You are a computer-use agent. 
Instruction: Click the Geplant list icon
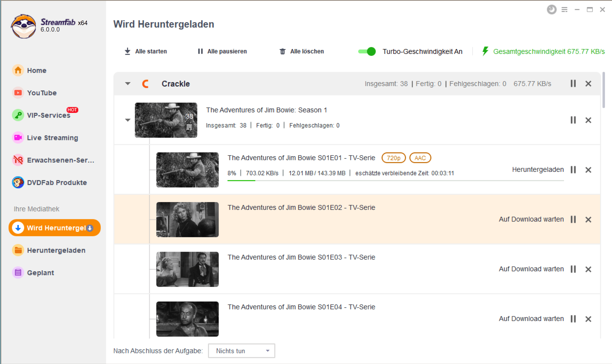pyautogui.click(x=18, y=273)
